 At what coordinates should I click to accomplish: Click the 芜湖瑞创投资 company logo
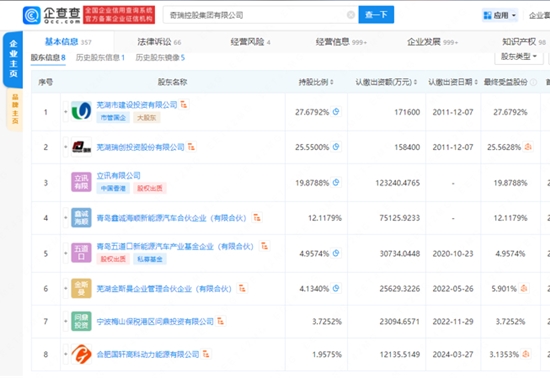81,147
